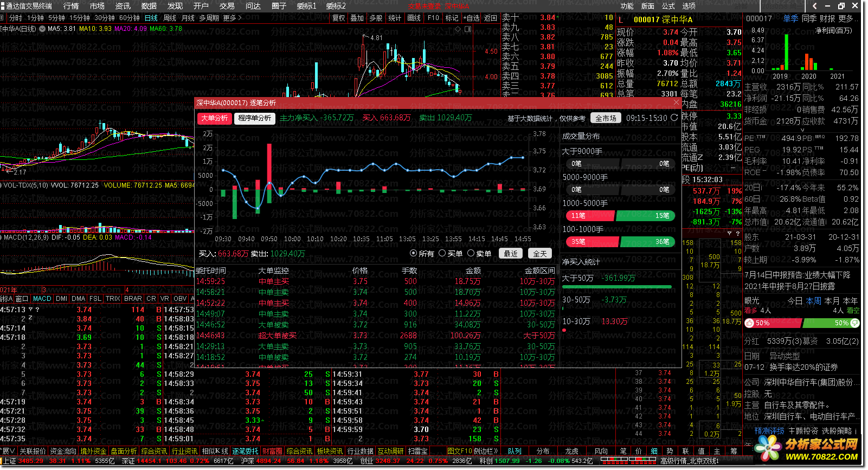Click the 预测评级 link
The height and width of the screenshot is (470, 868).
click(769, 431)
